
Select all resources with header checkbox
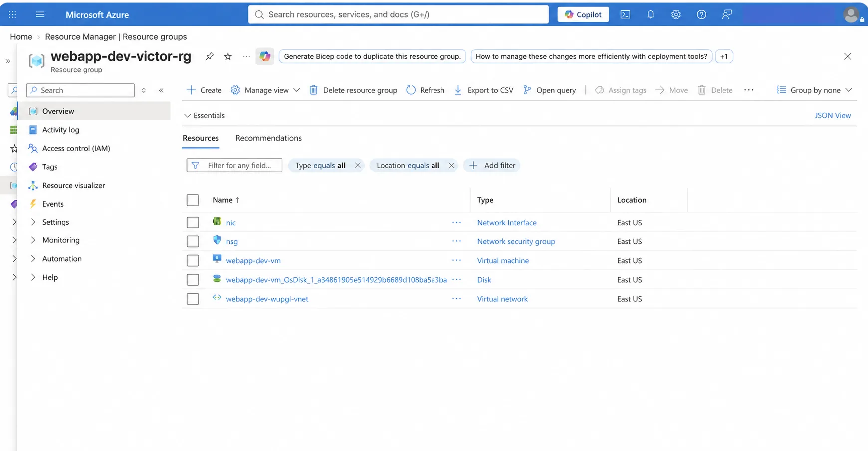point(193,200)
